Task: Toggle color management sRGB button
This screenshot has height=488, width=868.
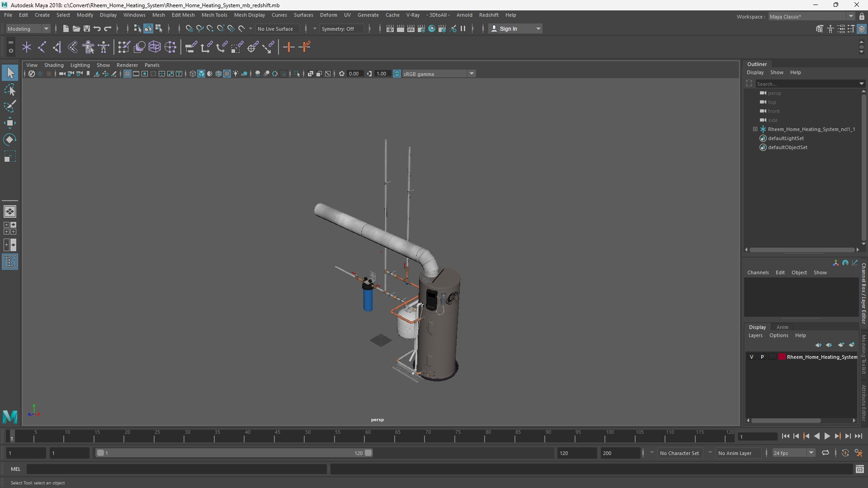Action: pyautogui.click(x=397, y=74)
